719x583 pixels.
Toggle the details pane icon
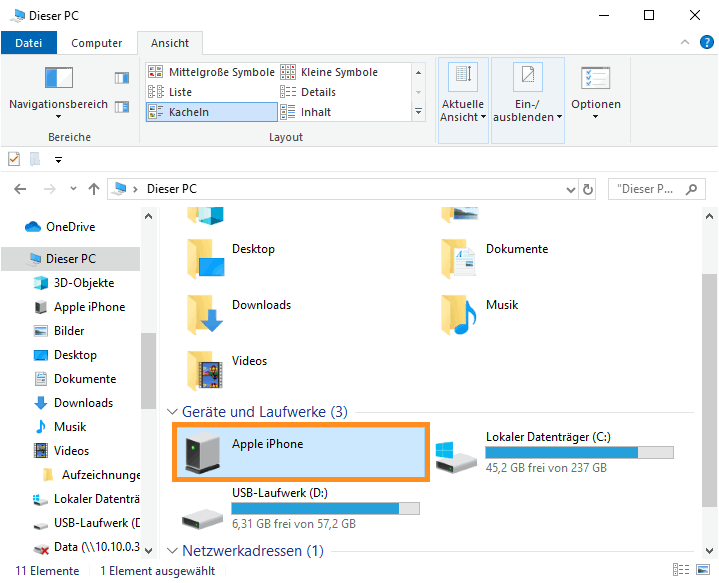pyautogui.click(x=122, y=107)
